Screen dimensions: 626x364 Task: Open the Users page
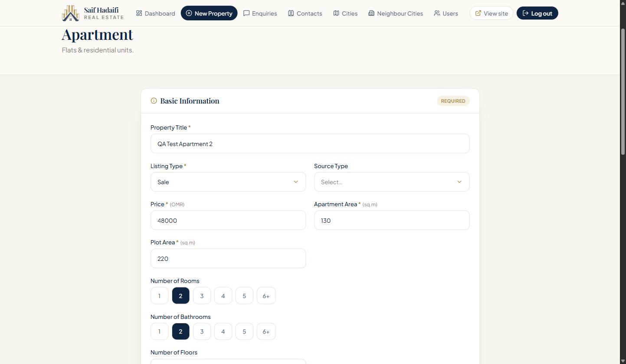point(446,13)
